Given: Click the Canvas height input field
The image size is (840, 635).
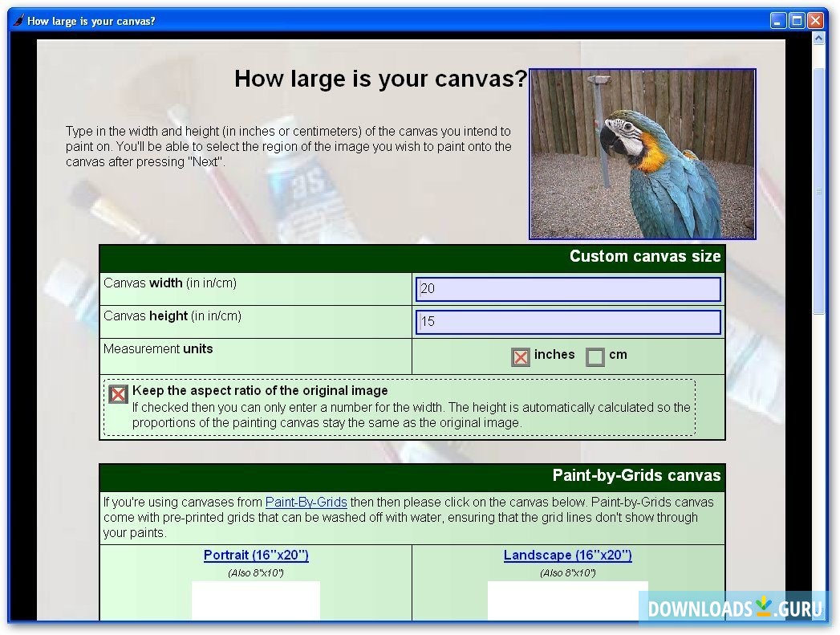Looking at the screenshot, I should [x=568, y=322].
